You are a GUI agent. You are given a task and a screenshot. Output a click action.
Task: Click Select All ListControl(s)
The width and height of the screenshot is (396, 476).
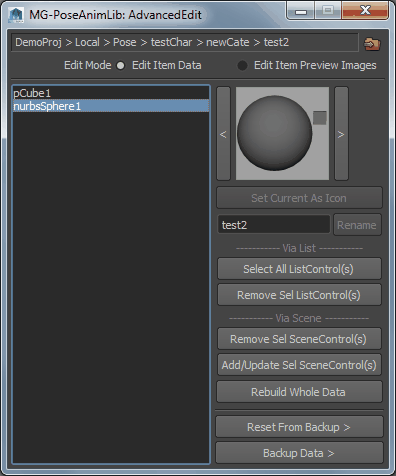299,269
